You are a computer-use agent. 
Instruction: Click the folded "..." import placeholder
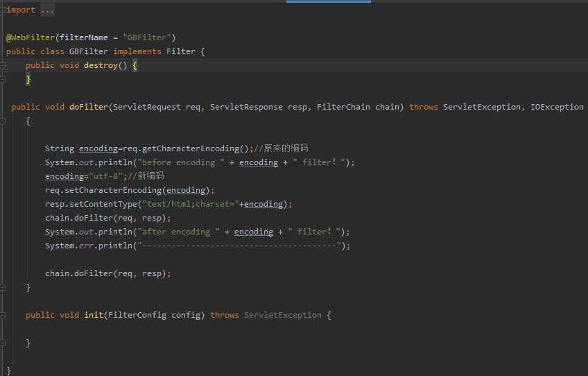coord(47,10)
